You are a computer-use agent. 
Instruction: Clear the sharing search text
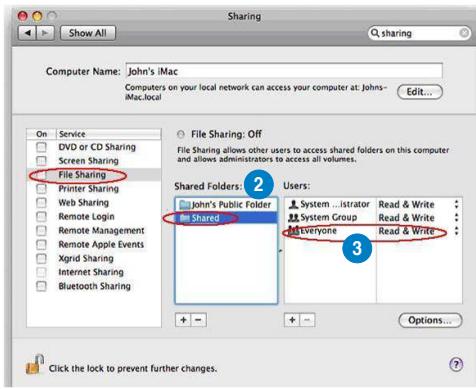(x=464, y=33)
